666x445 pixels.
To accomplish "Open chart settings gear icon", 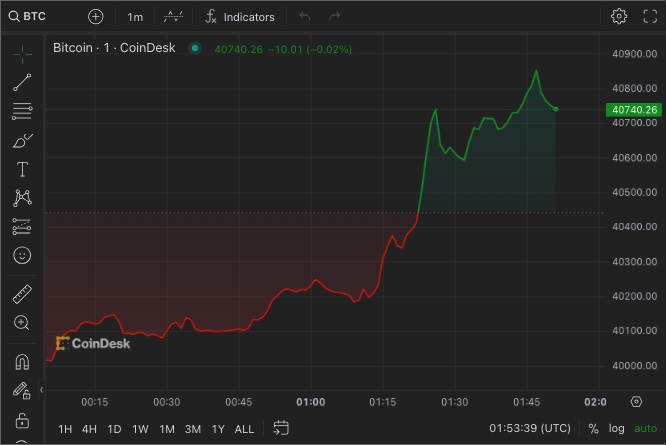I will pyautogui.click(x=619, y=17).
